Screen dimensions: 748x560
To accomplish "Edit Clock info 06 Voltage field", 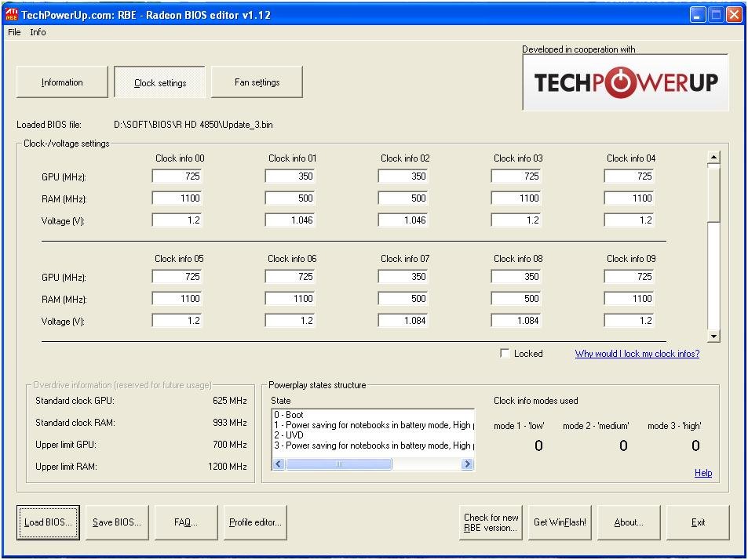I will (x=290, y=320).
